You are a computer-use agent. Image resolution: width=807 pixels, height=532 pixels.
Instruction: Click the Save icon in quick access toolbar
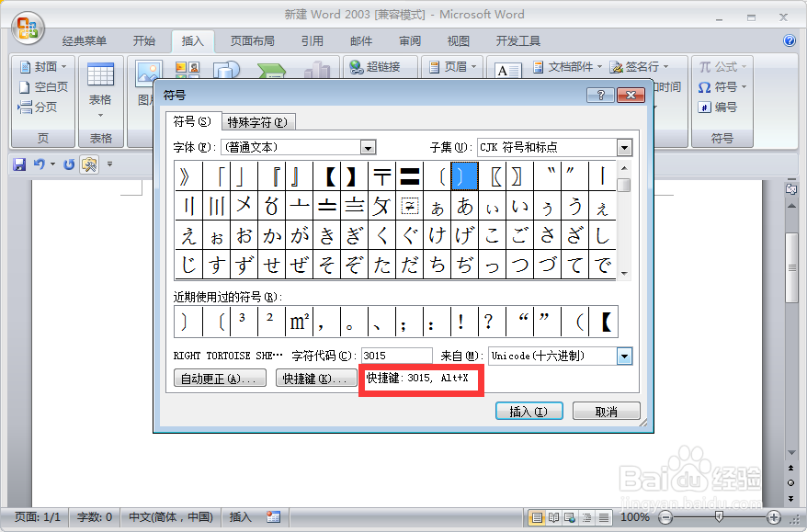(19, 164)
